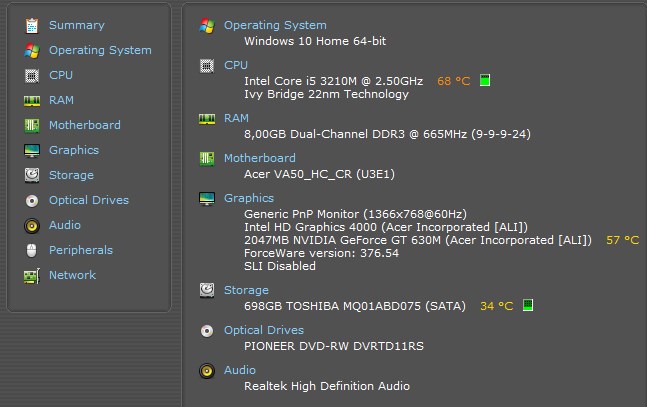Click the NVIDIA GeForce GT 630M line
Image resolution: width=647 pixels, height=407 pixels.
click(418, 240)
